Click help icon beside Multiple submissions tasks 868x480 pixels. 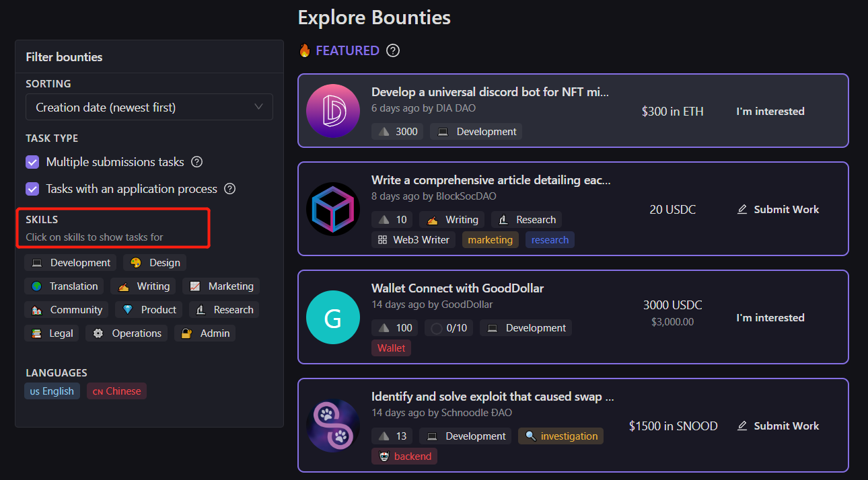click(197, 162)
